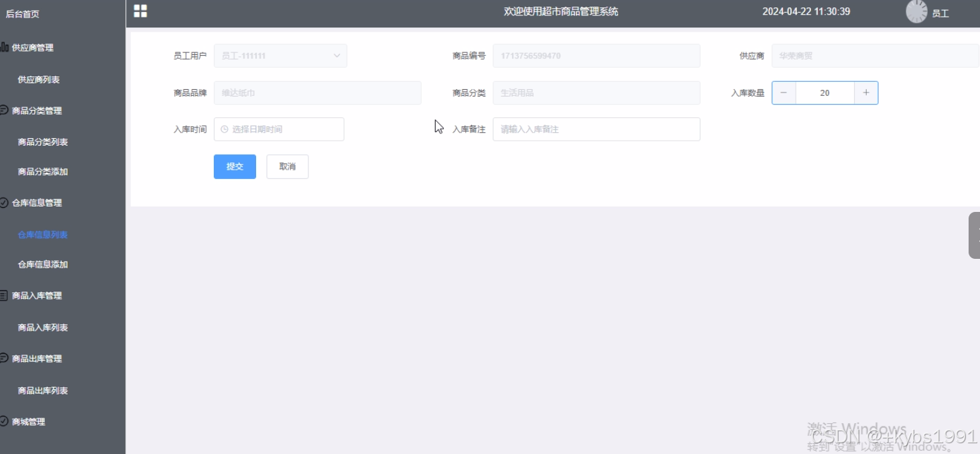The width and height of the screenshot is (980, 454).
Task: Click the 入库备注 label
Action: 469,129
